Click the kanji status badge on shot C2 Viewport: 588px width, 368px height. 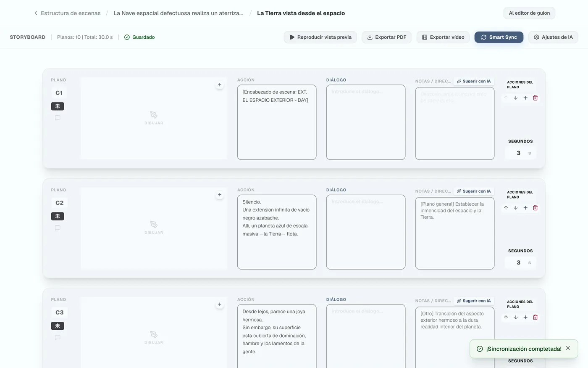(58, 216)
